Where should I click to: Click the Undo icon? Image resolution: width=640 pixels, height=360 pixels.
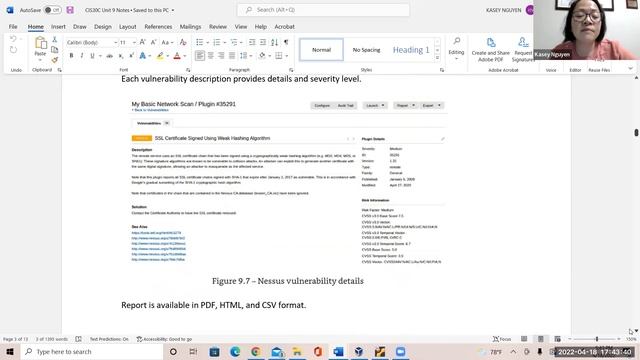pos(13,39)
